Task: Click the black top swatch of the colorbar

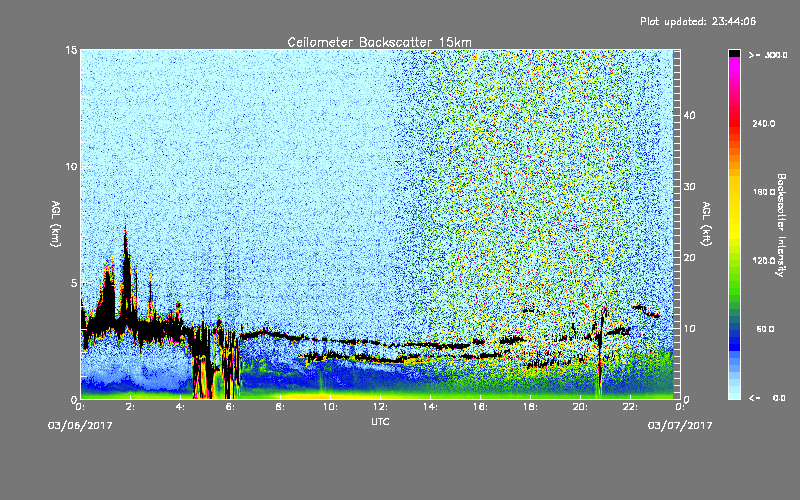Action: (734, 53)
